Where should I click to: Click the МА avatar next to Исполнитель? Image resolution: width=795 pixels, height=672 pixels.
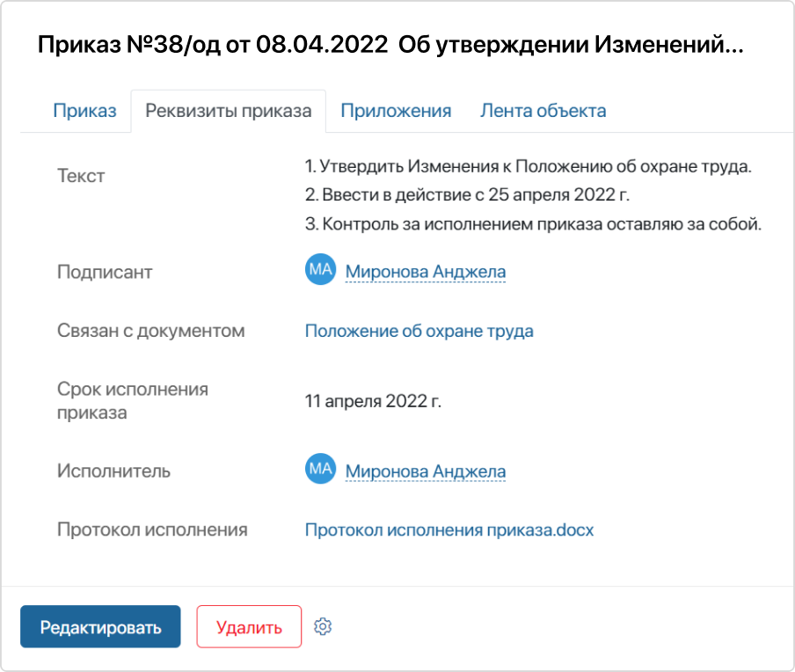(320, 470)
